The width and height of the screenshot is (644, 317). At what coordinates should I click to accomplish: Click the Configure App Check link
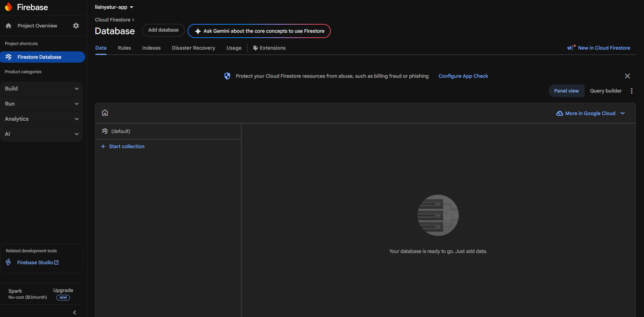463,76
